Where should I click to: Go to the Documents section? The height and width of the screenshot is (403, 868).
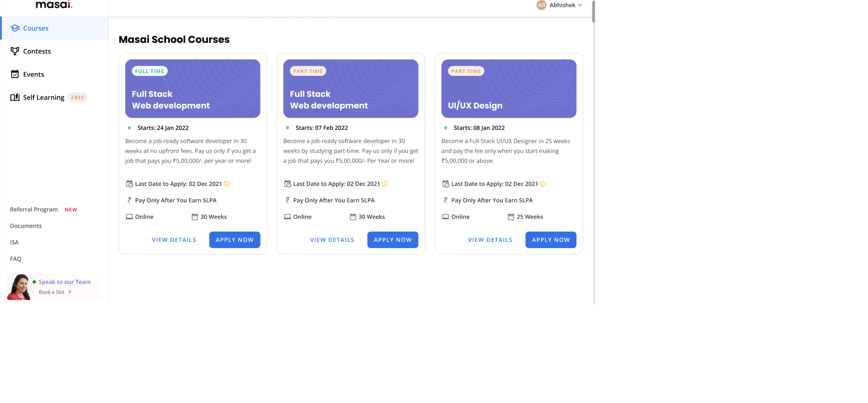pyautogui.click(x=26, y=226)
